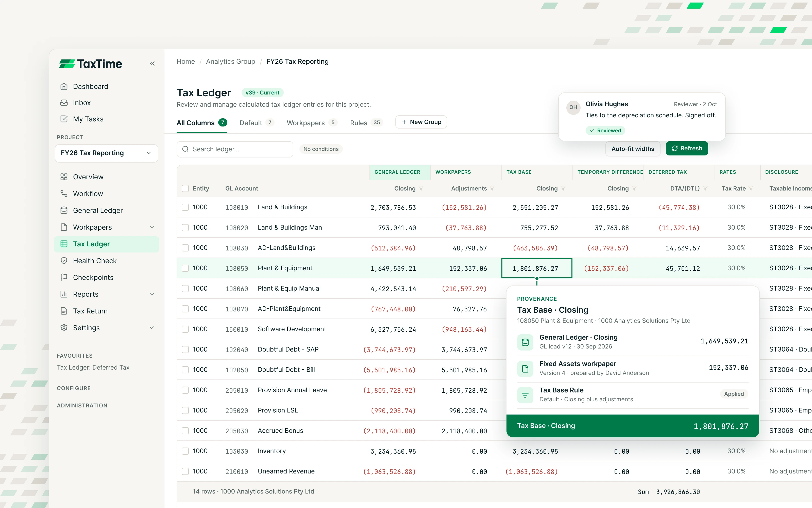Switch to the Workpapers column group tab
This screenshot has width=812, height=508.
click(x=312, y=123)
